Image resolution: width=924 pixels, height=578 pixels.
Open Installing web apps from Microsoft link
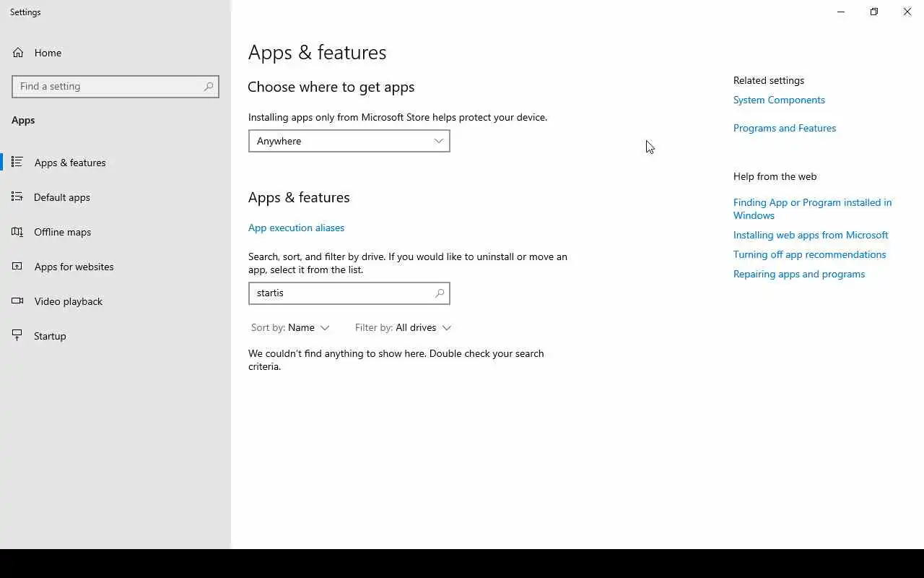[x=811, y=235]
